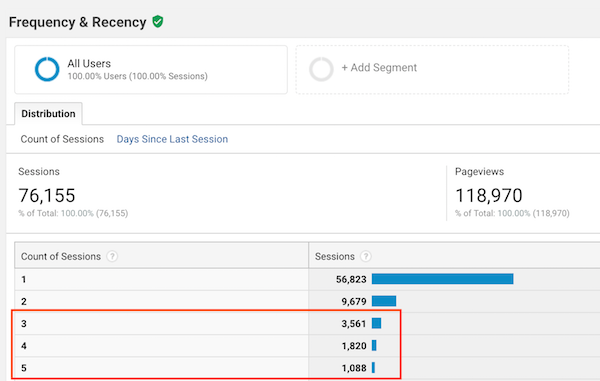The height and width of the screenshot is (381, 600).
Task: Open the All Users segment box
Action: pos(151,70)
